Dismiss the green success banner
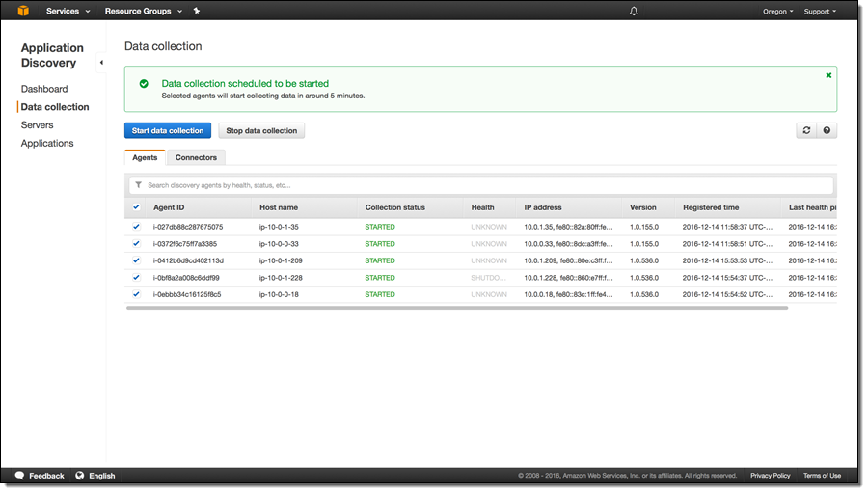The image size is (868, 493). coord(828,75)
